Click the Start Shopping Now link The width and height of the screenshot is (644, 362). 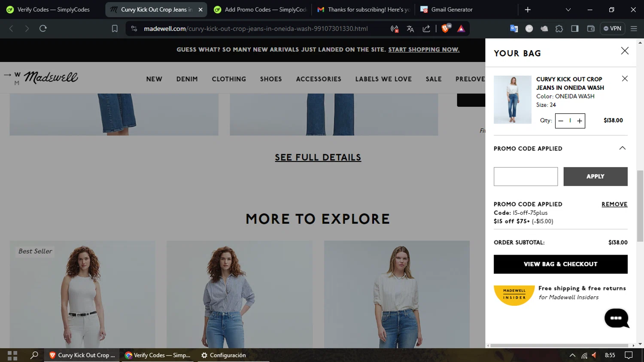(424, 49)
